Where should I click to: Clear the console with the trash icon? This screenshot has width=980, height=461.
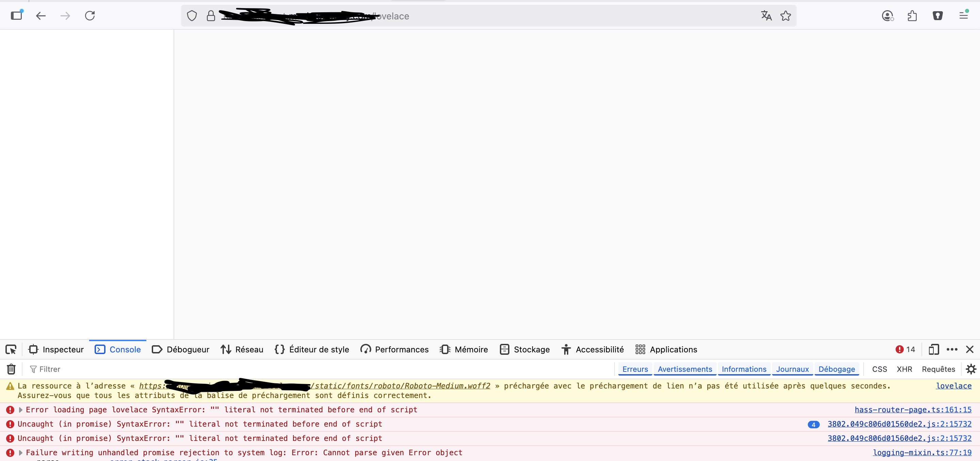click(x=11, y=369)
